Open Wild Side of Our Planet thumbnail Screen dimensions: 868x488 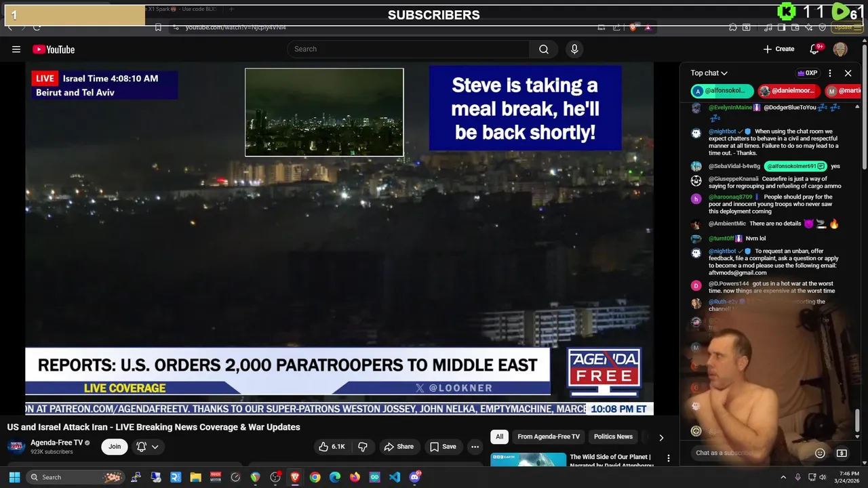coord(528,459)
